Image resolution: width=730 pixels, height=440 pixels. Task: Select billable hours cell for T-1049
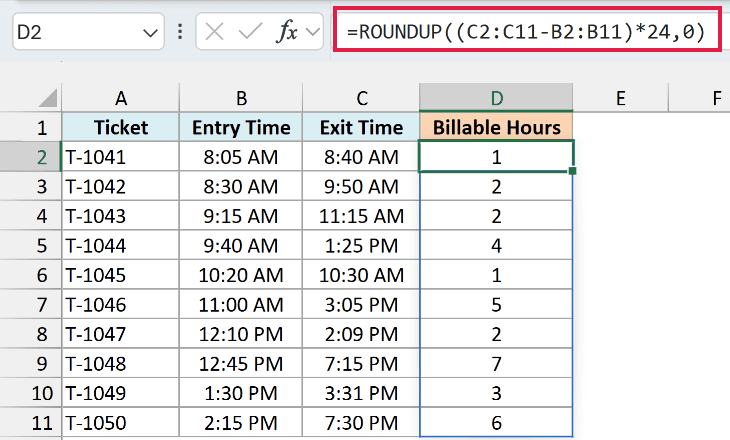click(496, 393)
